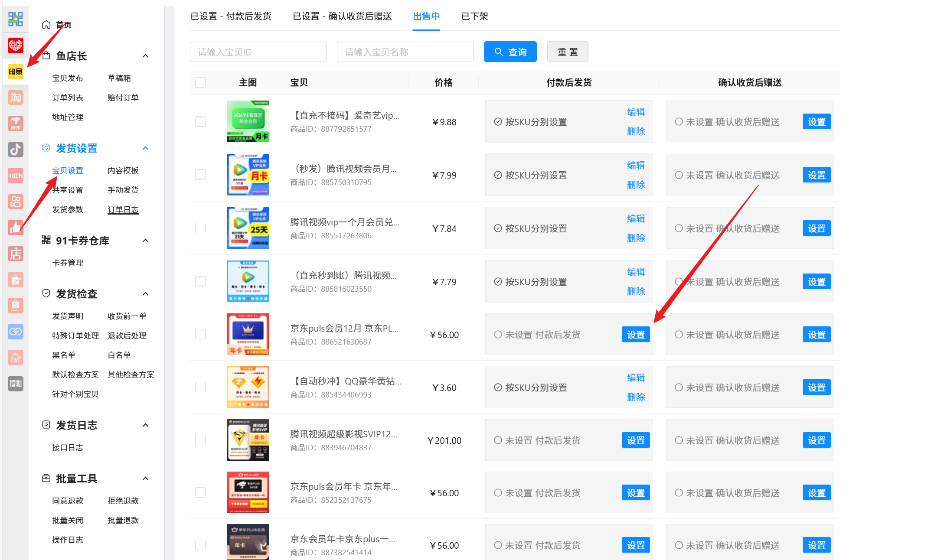Screen dimensions: 951x560
Task: Check the box for product ID 852352137675
Action: [200, 492]
